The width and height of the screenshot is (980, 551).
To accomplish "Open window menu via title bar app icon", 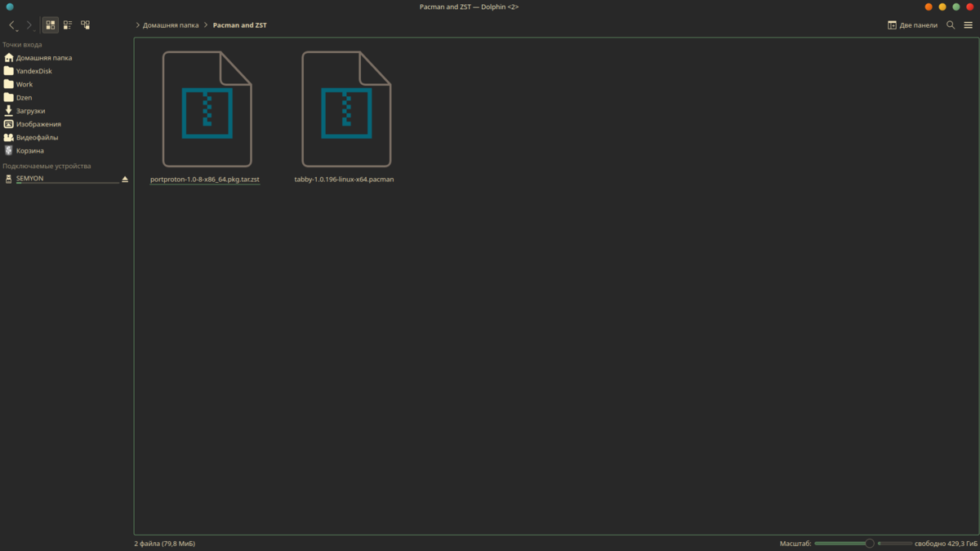I will click(10, 7).
